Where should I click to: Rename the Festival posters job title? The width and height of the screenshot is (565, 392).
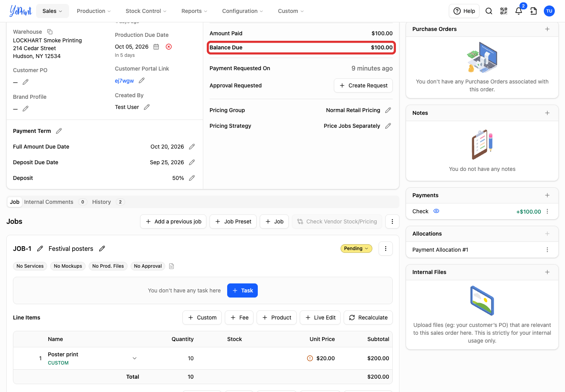click(102, 249)
